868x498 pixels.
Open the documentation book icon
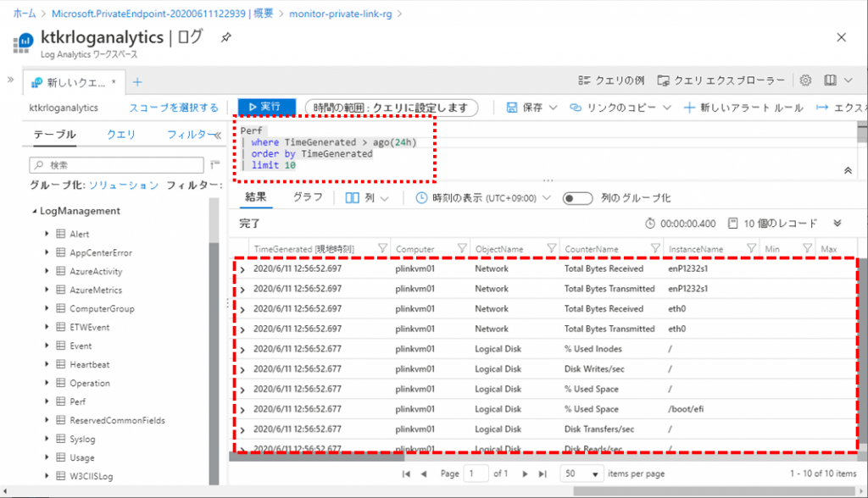(x=830, y=80)
